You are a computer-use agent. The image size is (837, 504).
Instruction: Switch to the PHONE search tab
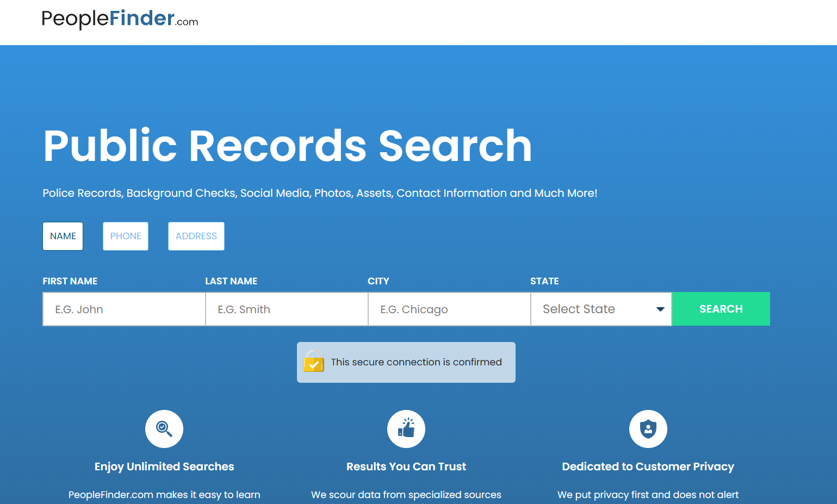coord(125,236)
